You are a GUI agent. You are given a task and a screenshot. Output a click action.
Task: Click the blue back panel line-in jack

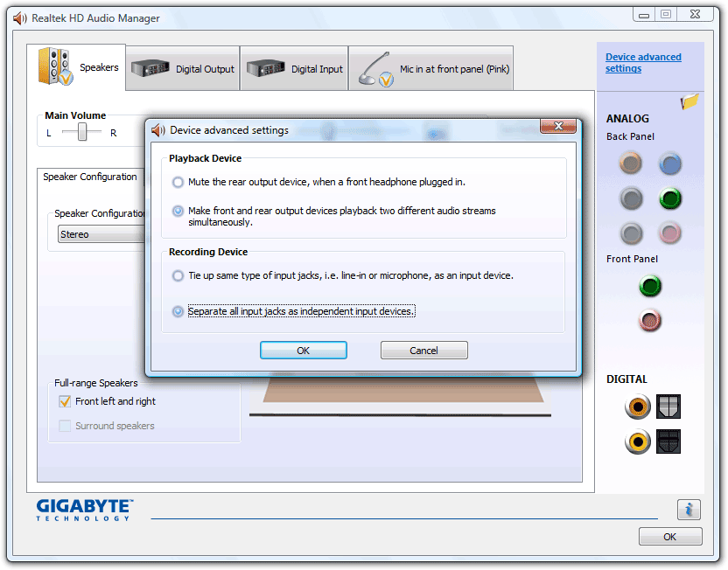[669, 163]
